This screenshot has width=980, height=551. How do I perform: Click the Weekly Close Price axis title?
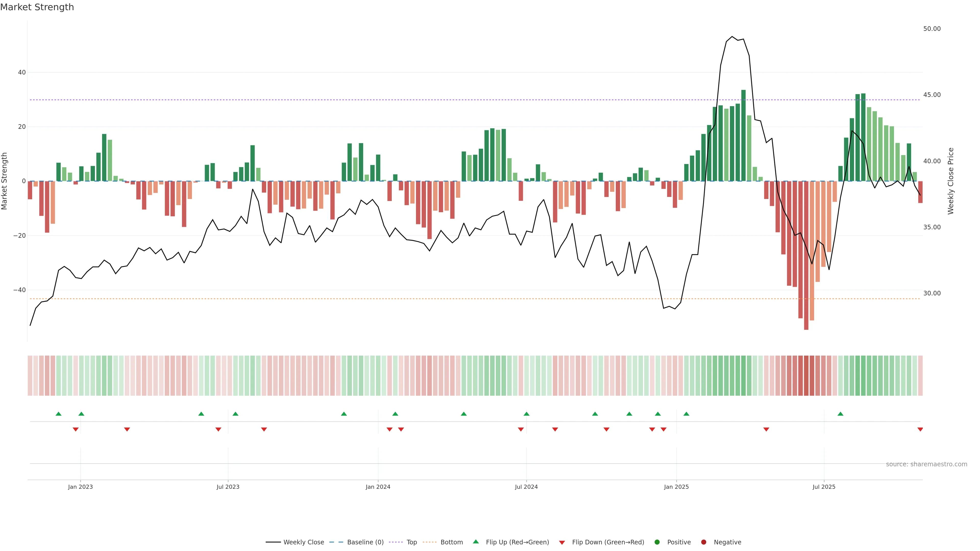pos(951,181)
